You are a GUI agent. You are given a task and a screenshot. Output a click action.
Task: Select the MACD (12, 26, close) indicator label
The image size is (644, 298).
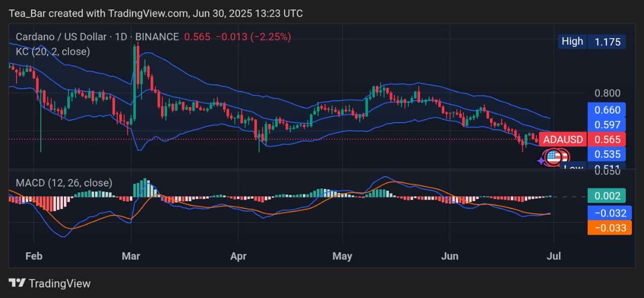point(64,183)
